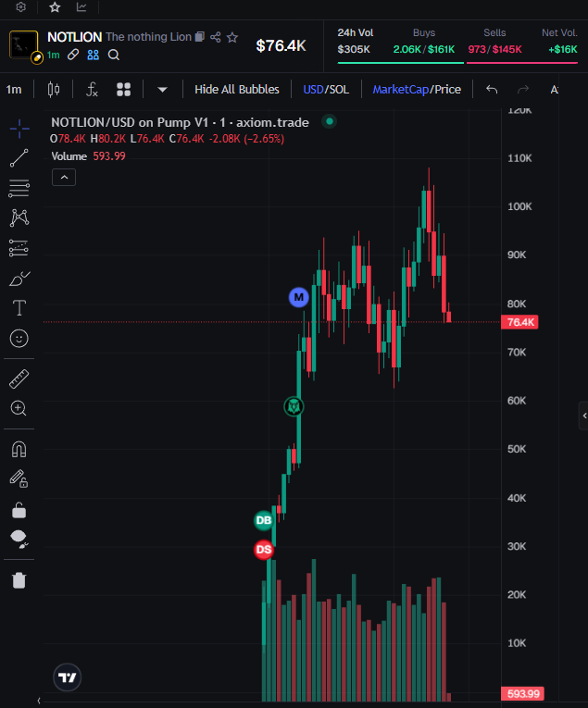The width and height of the screenshot is (588, 708).
Task: Click the 593.99 volume axis label
Action: [522, 693]
